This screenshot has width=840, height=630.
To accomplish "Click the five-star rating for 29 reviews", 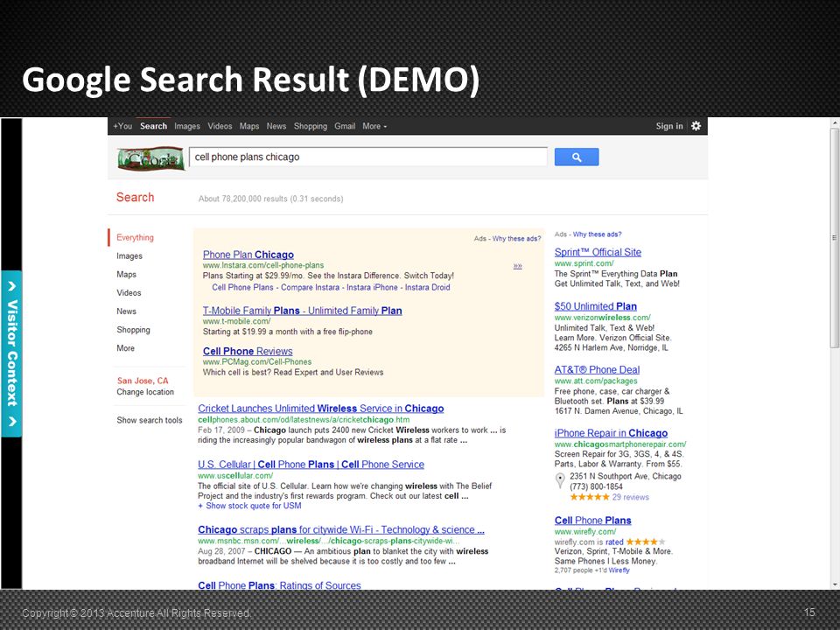I will pos(589,497).
